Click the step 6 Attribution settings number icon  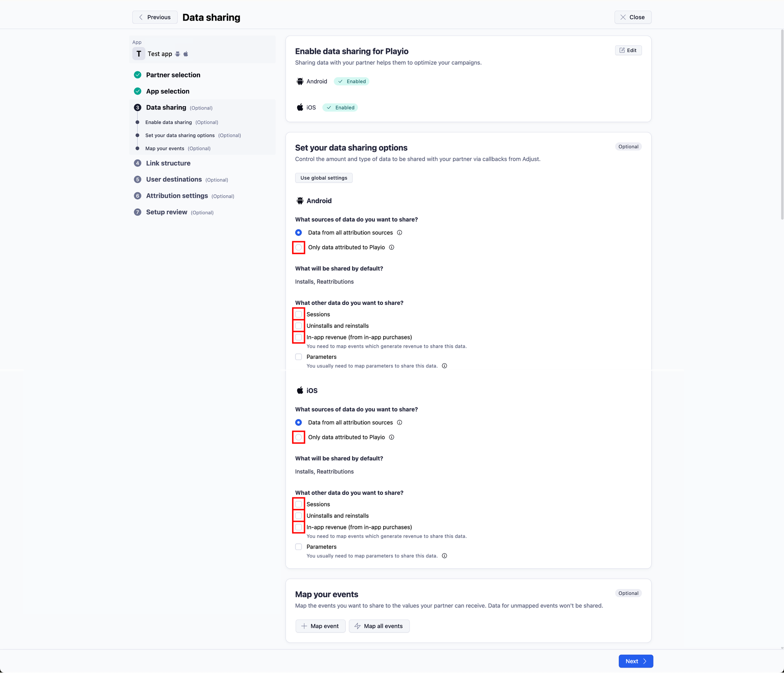pos(137,196)
